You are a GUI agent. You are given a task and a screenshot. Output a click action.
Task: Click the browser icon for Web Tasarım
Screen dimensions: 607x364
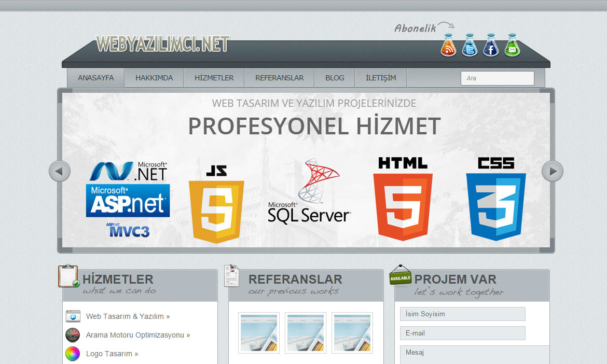pos(73,316)
